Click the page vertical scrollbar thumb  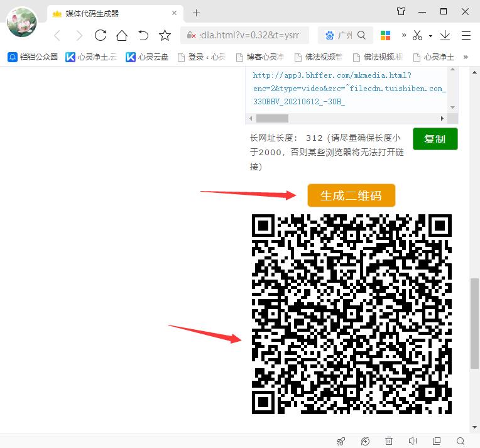pyautogui.click(x=474, y=324)
